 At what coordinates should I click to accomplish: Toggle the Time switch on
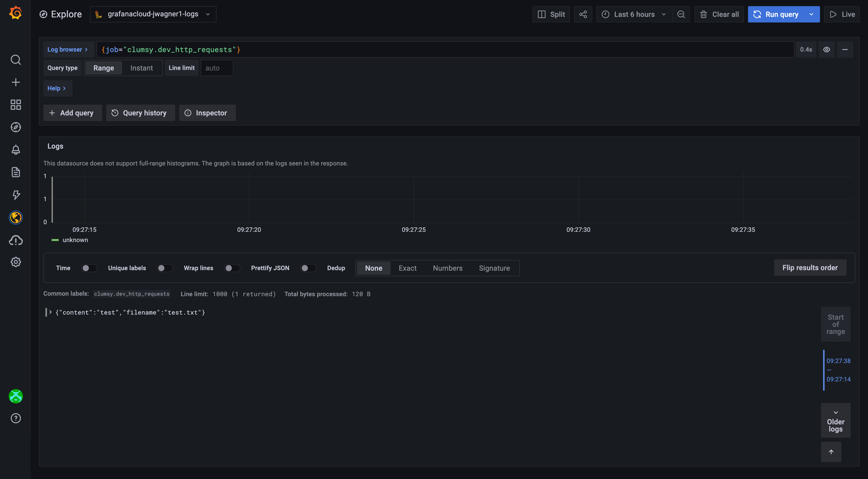pos(89,268)
